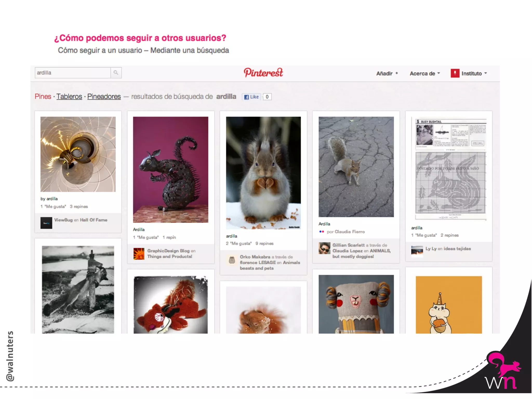
Task: Click ViewBug profile avatar icon
Action: coord(46,223)
